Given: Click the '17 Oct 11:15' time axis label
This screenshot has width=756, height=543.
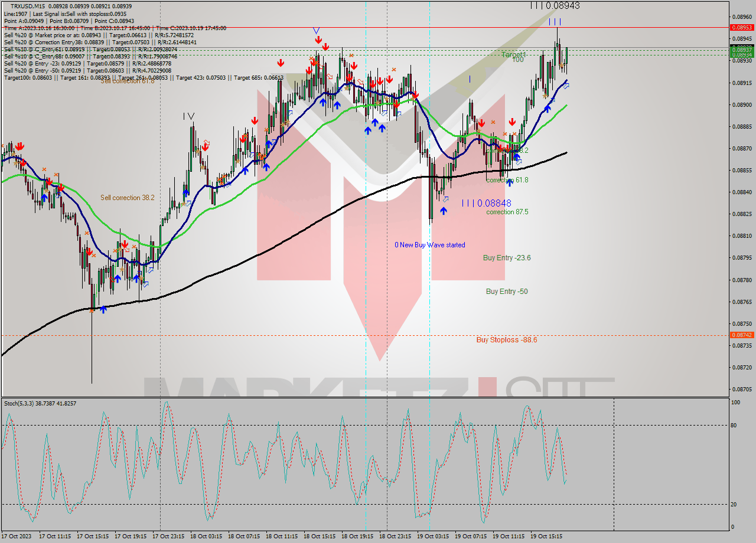Looking at the screenshot, I should (55, 537).
